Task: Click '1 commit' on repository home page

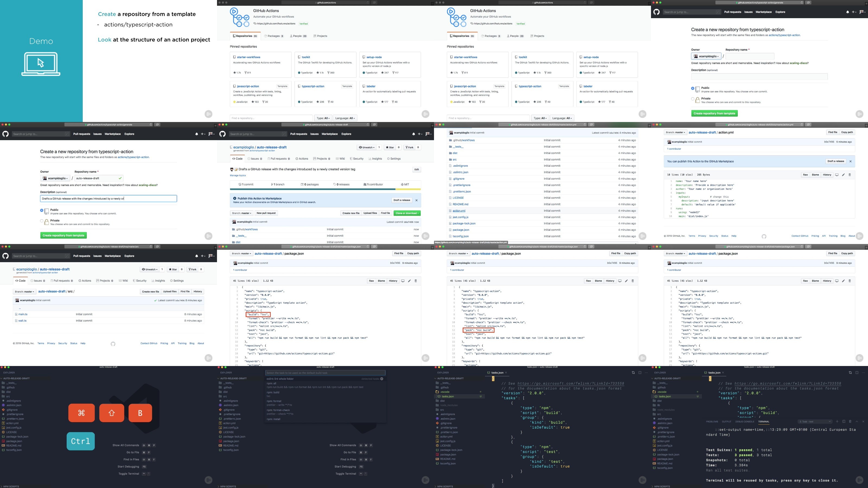Action: pos(246,185)
